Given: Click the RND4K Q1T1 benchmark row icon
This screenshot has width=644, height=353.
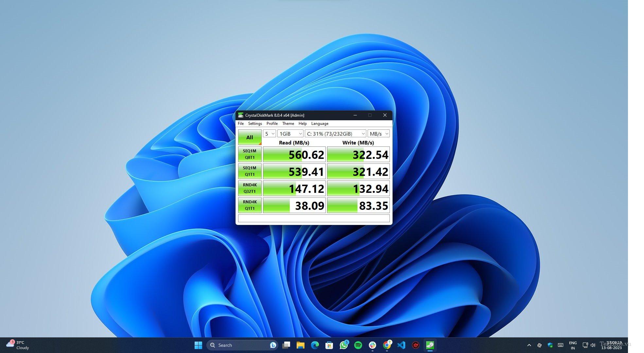Looking at the screenshot, I should click(249, 205).
